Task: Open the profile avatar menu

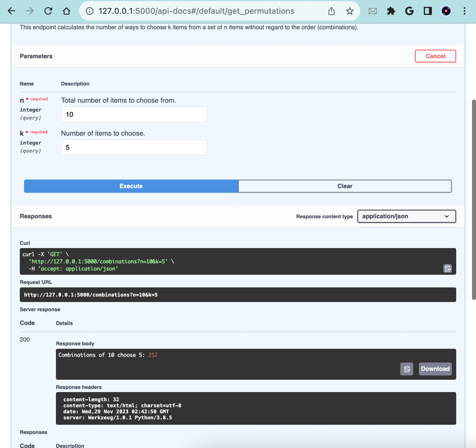Action: click(446, 11)
